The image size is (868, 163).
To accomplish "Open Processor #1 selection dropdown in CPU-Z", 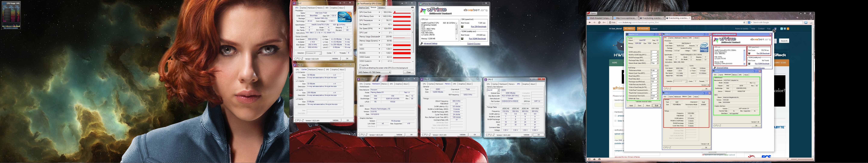I will pyautogui.click(x=313, y=53).
